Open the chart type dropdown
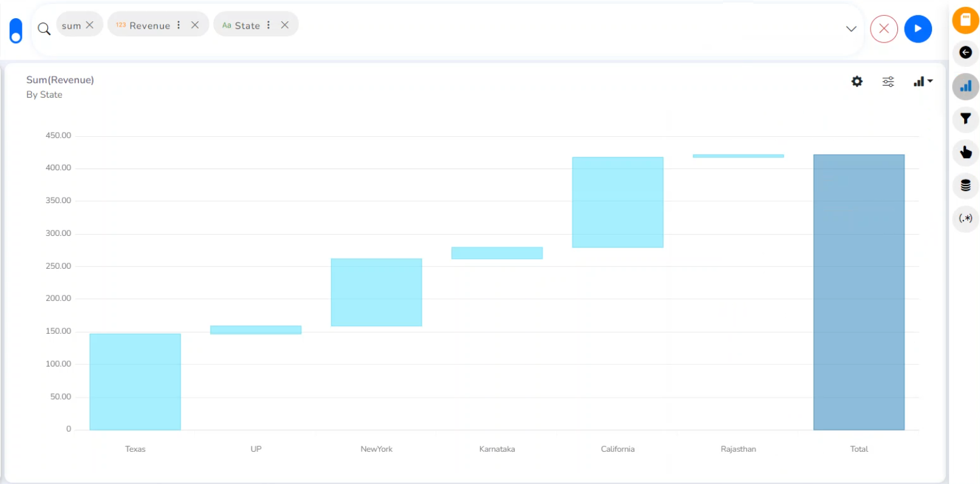980x484 pixels. pos(922,81)
